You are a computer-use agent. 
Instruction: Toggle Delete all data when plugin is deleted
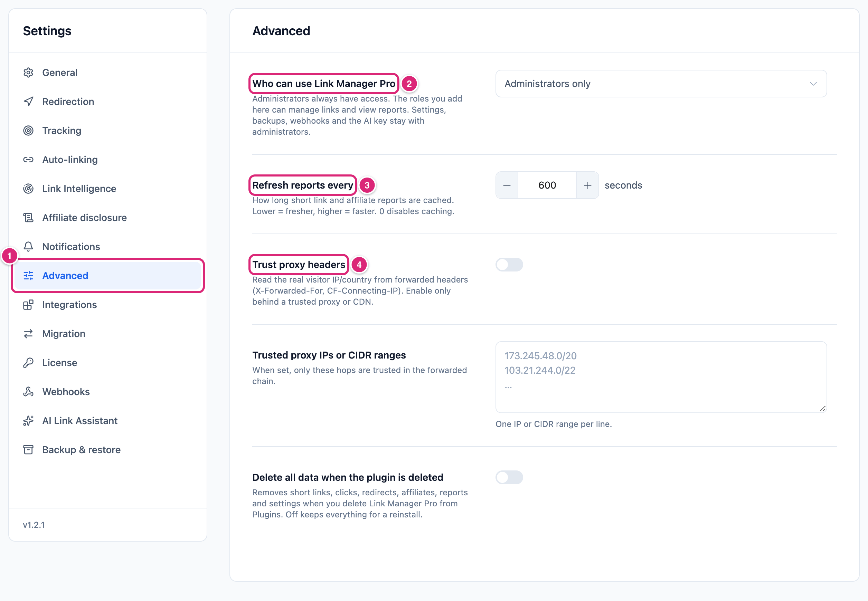509,477
